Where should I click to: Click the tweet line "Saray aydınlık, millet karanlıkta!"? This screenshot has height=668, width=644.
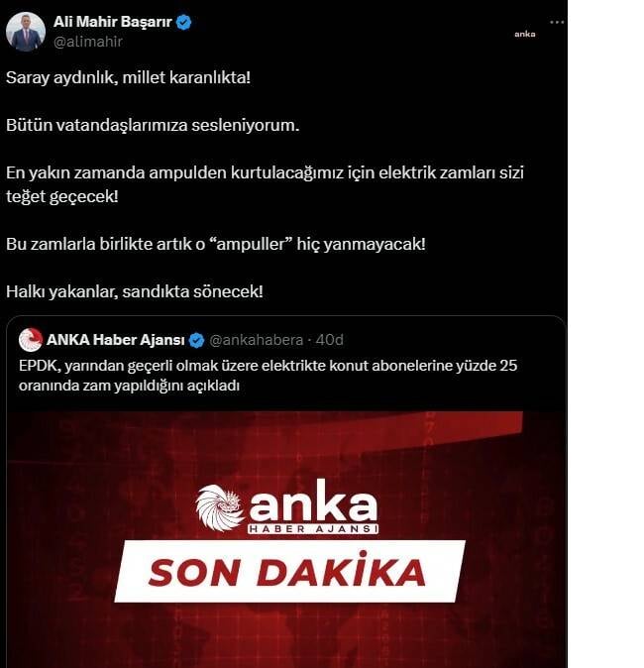[x=128, y=77]
